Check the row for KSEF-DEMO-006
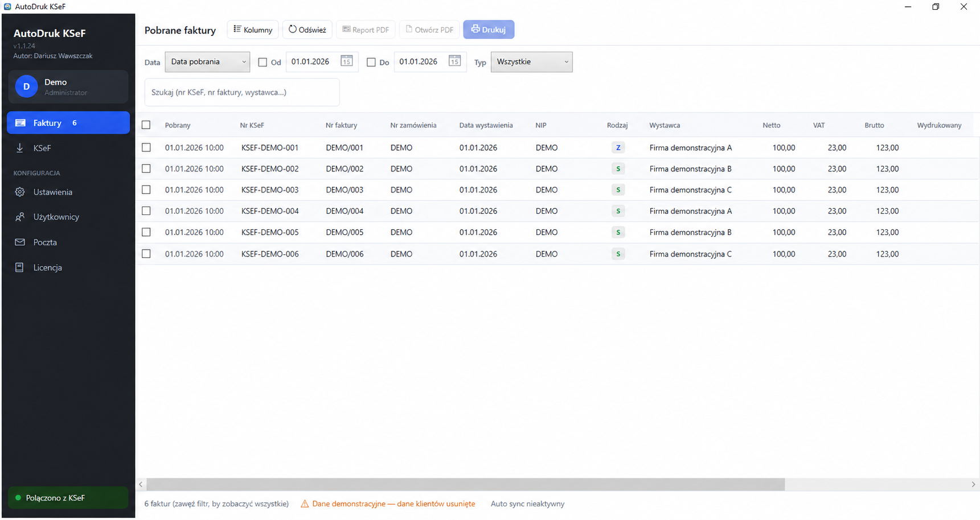Viewport: 980px width, 520px height. 146,254
